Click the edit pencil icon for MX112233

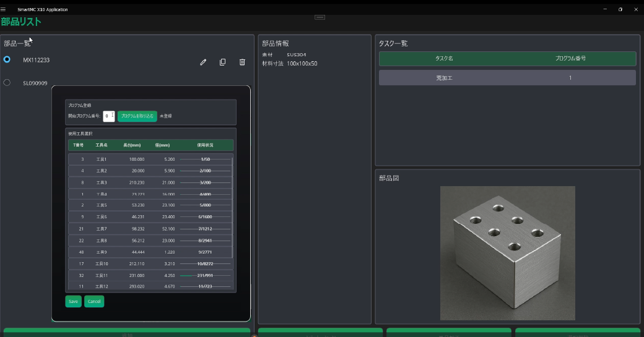click(x=203, y=62)
